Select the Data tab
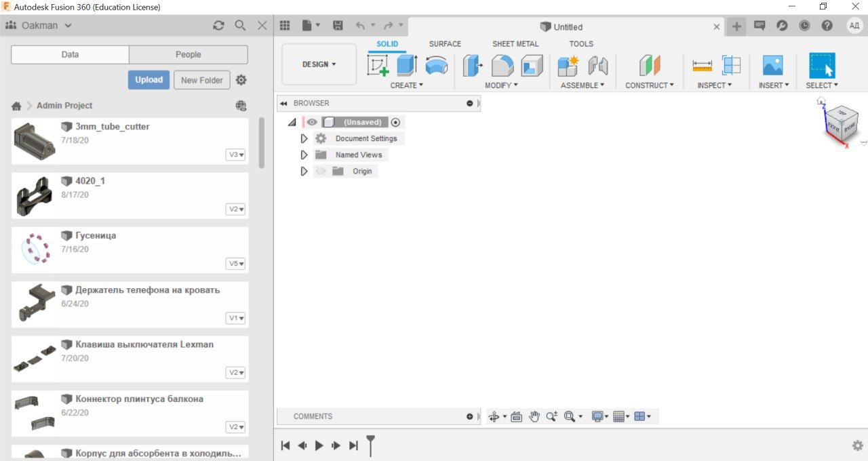This screenshot has width=868, height=461. pos(70,54)
